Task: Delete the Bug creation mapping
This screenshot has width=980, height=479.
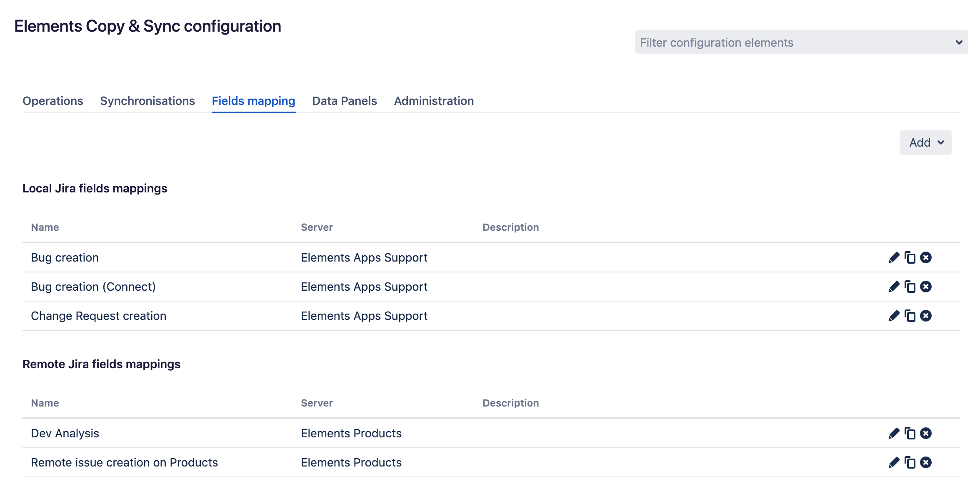Action: [x=925, y=257]
